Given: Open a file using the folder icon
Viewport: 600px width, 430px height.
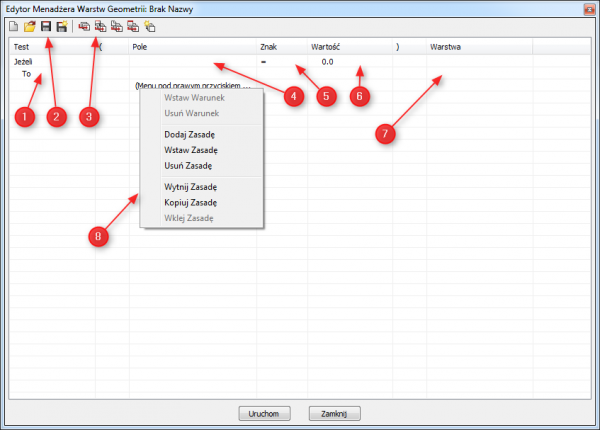Looking at the screenshot, I should pyautogui.click(x=31, y=27).
